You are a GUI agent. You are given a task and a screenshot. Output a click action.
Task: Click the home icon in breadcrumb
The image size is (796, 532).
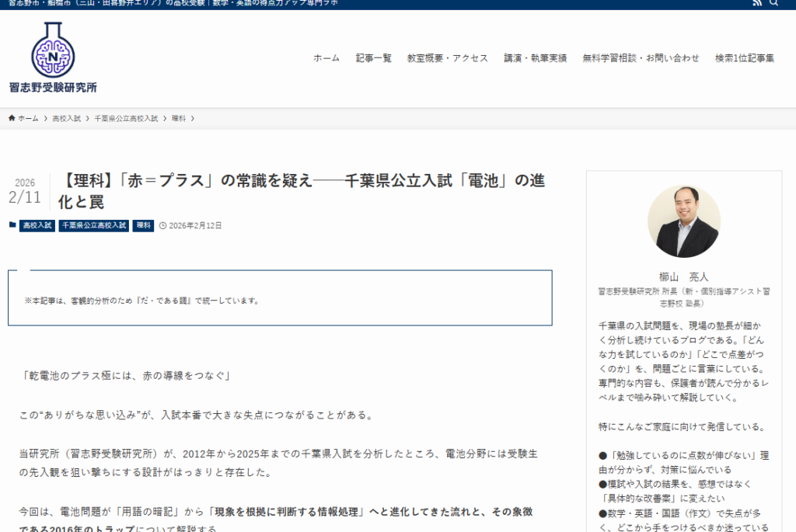(12, 118)
